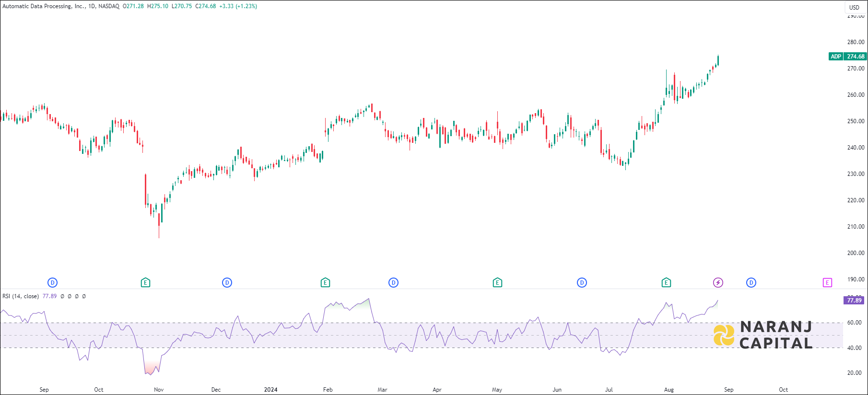The height and width of the screenshot is (395, 868).
Task: Click the dividend D marker above Dec label
Action: (x=227, y=283)
